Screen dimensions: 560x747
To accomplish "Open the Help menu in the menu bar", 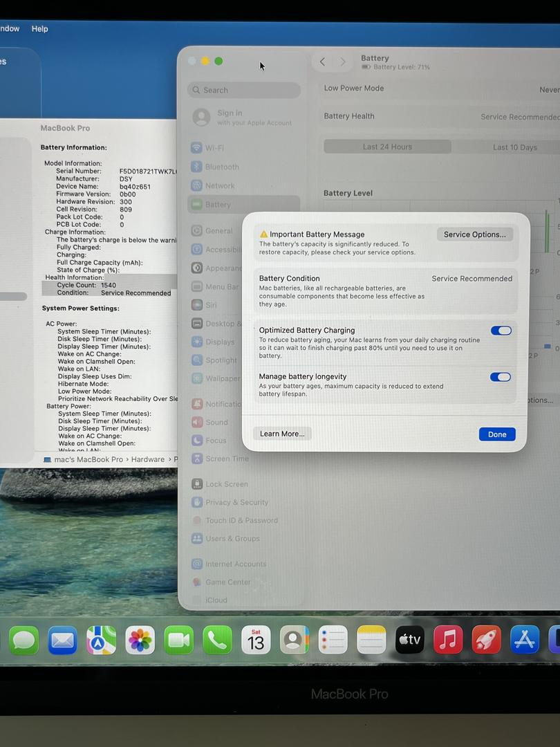I will (x=40, y=28).
